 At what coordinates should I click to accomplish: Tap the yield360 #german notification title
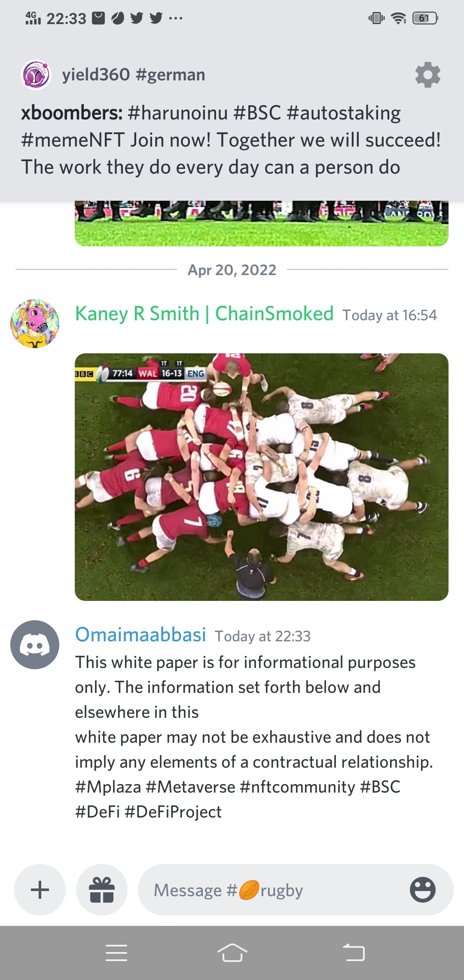134,75
